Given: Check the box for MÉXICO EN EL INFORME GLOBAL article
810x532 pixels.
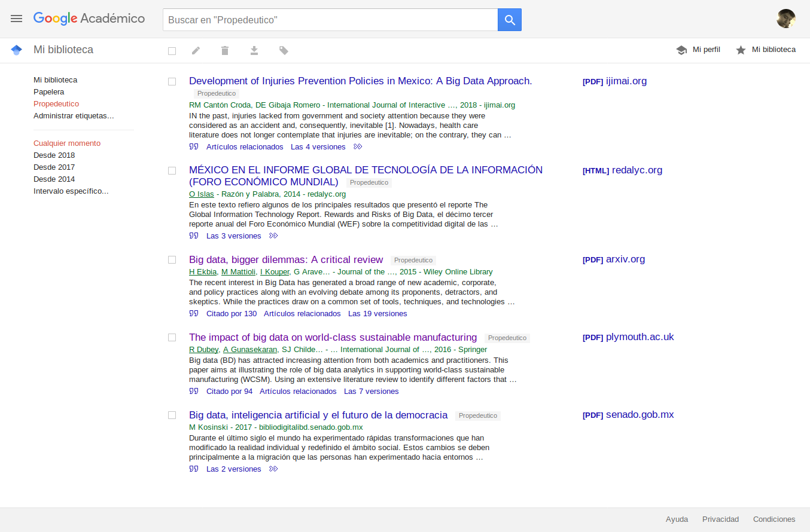Looking at the screenshot, I should 172,170.
